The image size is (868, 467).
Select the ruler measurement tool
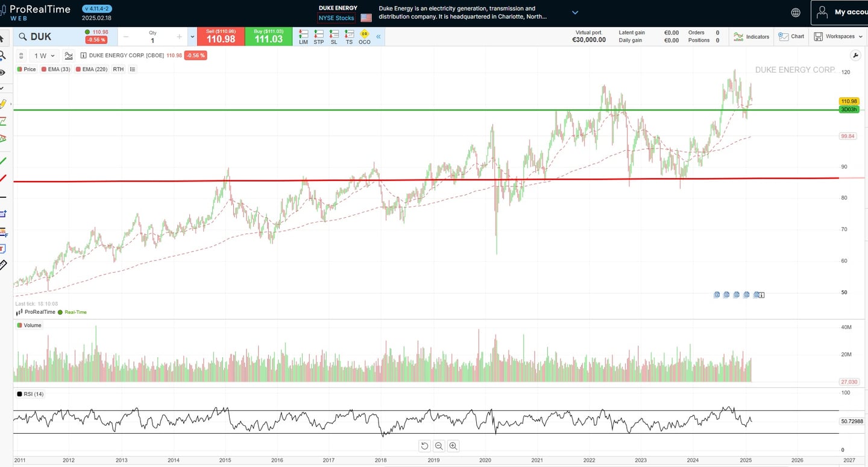pyautogui.click(x=5, y=265)
